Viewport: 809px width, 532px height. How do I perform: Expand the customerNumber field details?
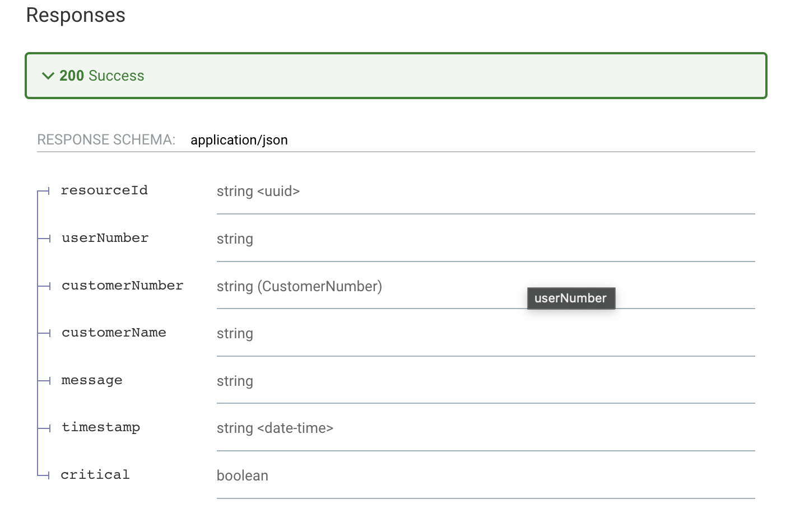click(122, 286)
